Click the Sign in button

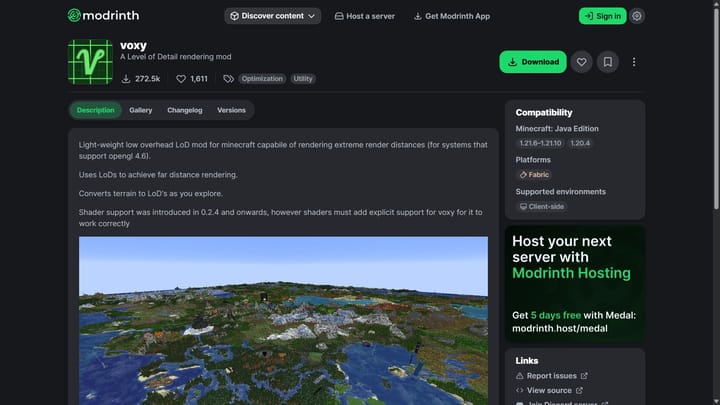coord(602,16)
